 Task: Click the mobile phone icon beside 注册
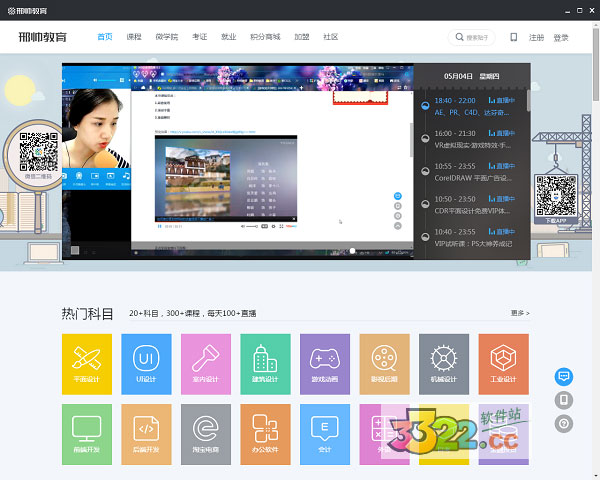[x=514, y=37]
